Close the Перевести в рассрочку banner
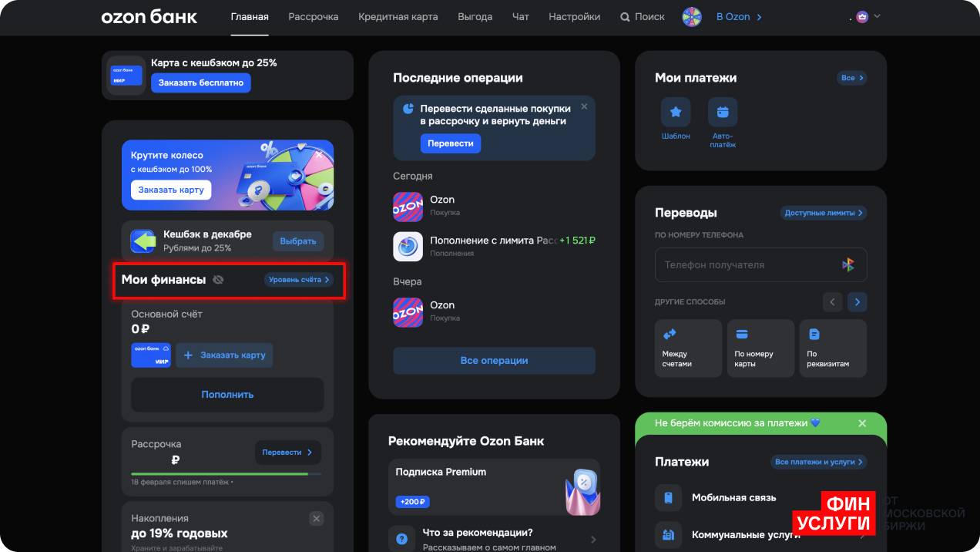Viewport: 980px width, 552px height. point(584,106)
